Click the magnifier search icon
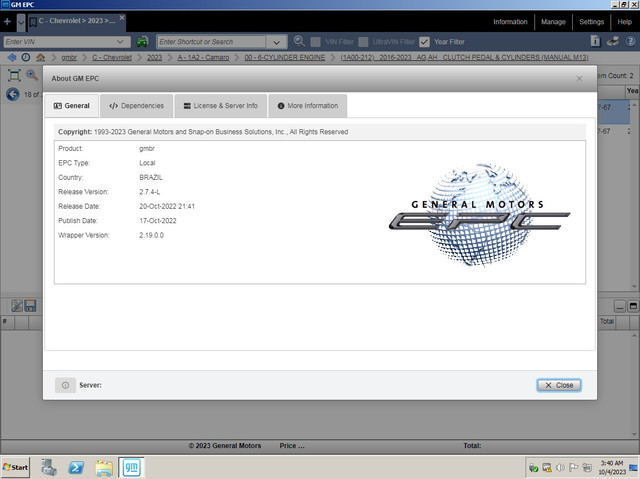The height and width of the screenshot is (479, 640). click(299, 41)
